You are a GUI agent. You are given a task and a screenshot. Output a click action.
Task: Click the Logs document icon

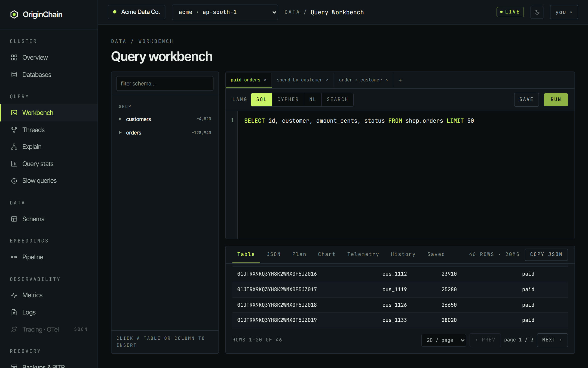pos(14,312)
